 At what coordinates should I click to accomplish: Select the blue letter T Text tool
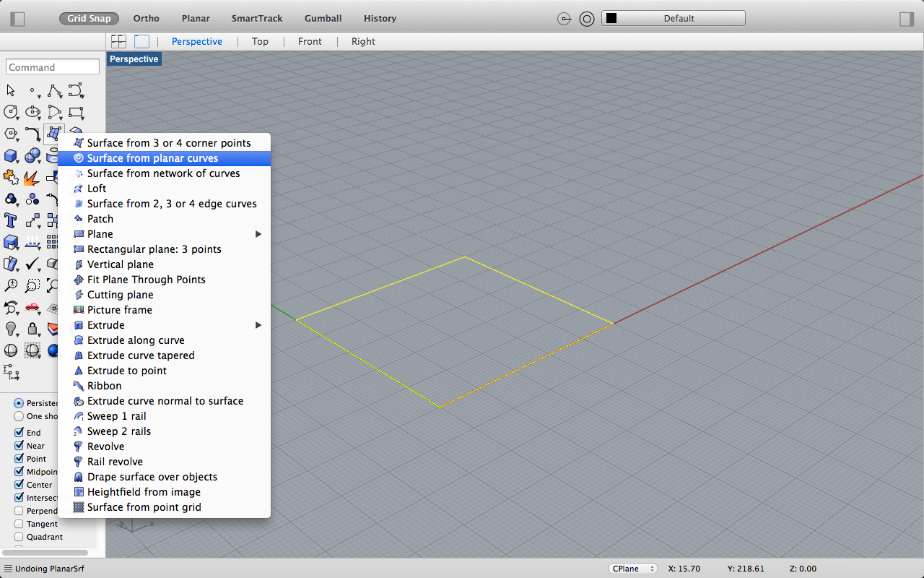coord(11,220)
